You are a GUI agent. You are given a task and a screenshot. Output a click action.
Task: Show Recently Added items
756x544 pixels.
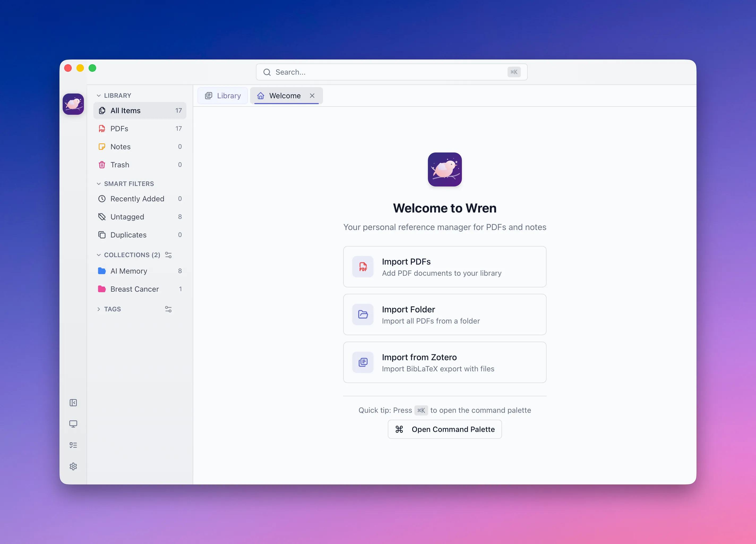point(140,199)
